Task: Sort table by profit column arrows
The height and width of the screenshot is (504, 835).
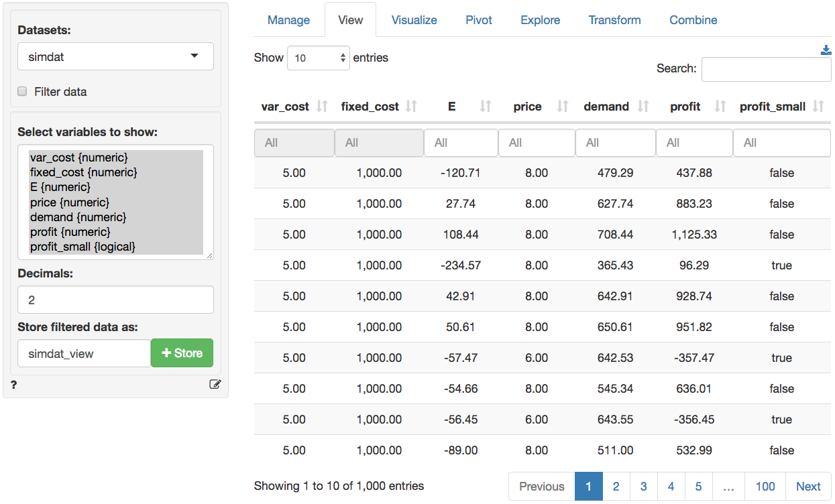Action: tap(720, 107)
